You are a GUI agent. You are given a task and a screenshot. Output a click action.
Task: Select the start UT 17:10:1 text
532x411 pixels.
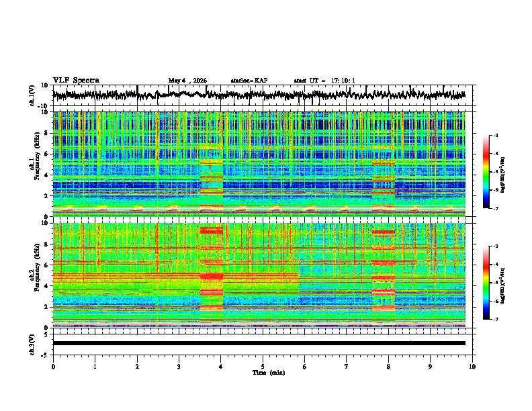(324, 81)
